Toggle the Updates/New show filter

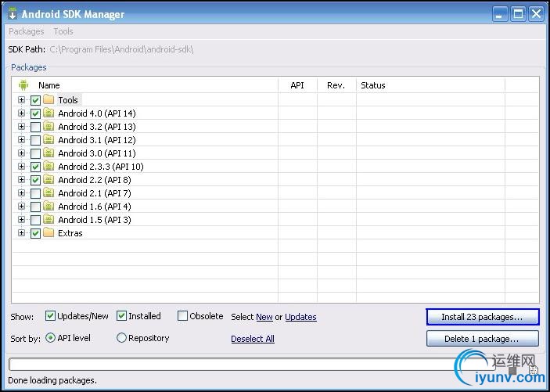tap(50, 316)
